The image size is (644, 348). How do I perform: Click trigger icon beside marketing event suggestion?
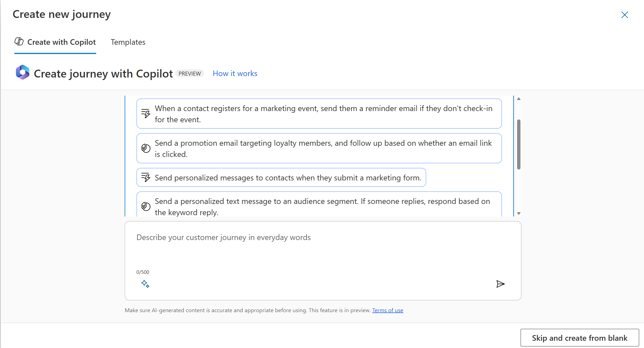click(x=146, y=114)
